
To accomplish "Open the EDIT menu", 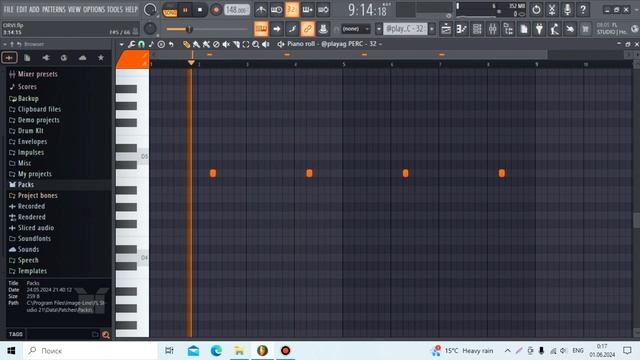I will [x=22, y=9].
